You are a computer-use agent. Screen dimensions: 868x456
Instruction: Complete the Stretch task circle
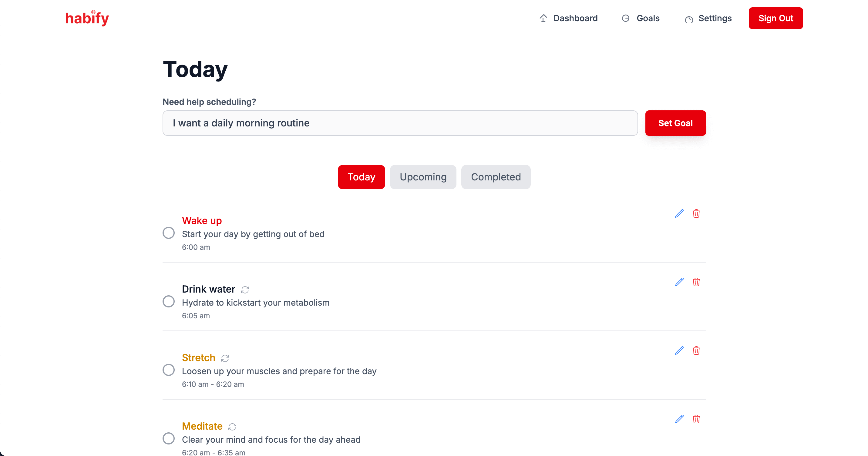(x=169, y=370)
